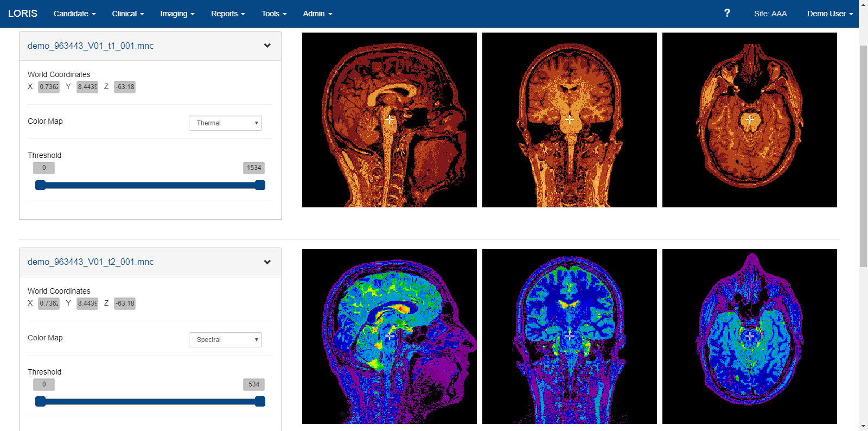The image size is (868, 431).
Task: Click the Z coordinate field of t1 volume
Action: click(125, 87)
